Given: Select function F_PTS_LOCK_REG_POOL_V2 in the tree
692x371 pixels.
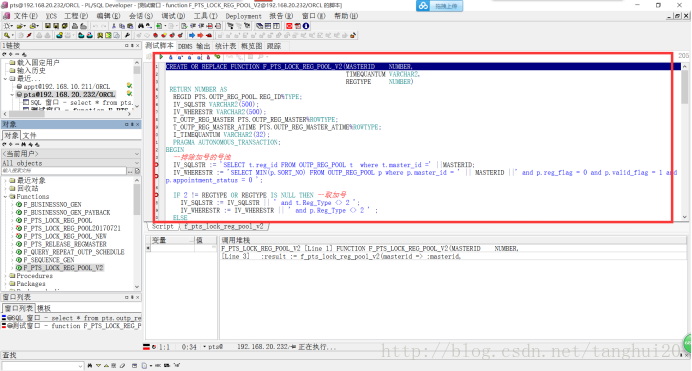Looking at the screenshot, I should 63,268.
